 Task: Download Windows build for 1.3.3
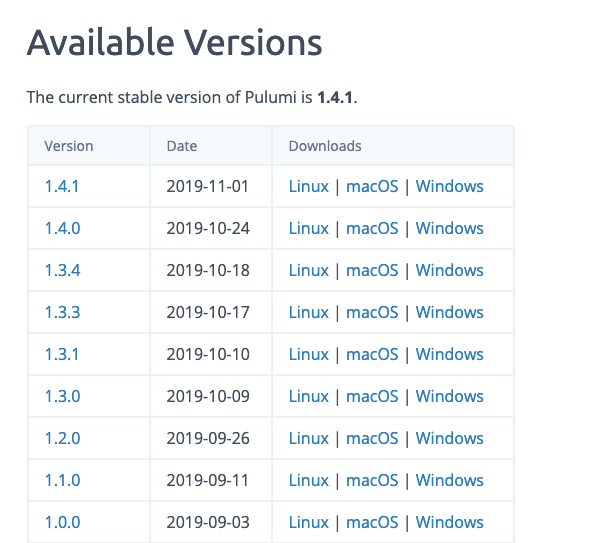[x=449, y=312]
